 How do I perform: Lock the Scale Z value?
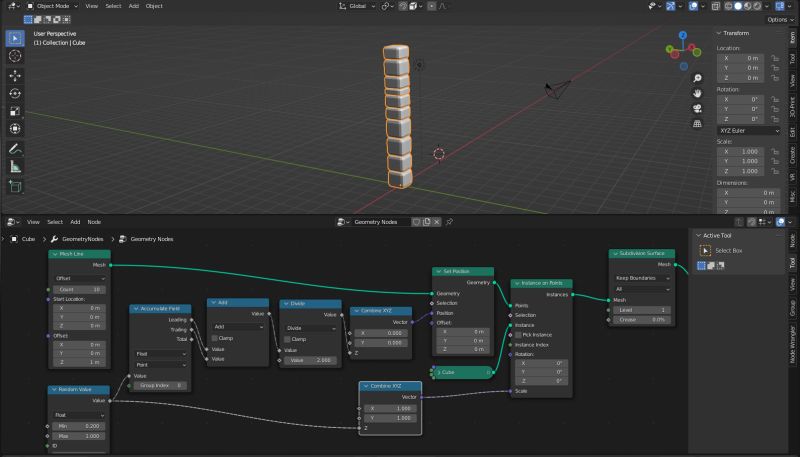click(775, 171)
